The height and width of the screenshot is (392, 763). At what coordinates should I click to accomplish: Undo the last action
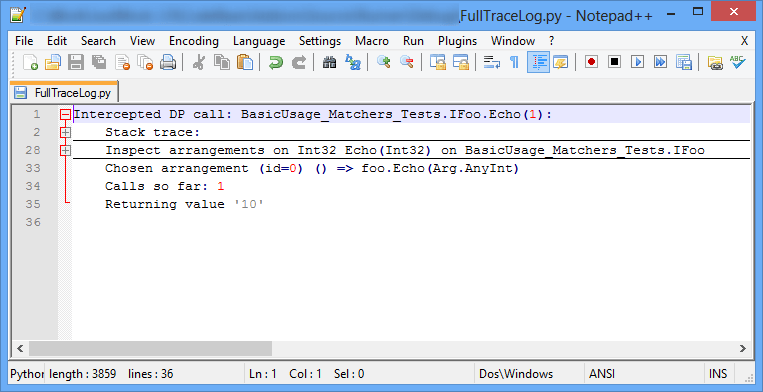pos(276,62)
